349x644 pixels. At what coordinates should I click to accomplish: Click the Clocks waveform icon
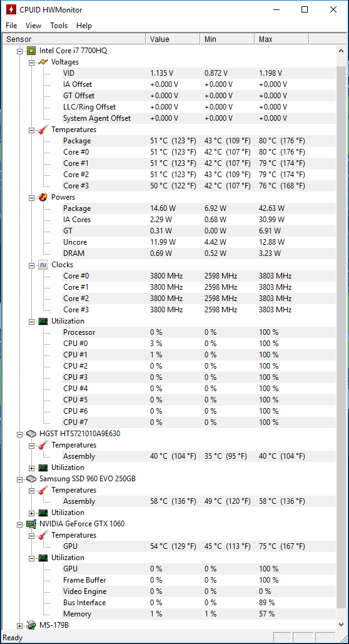pos(43,265)
